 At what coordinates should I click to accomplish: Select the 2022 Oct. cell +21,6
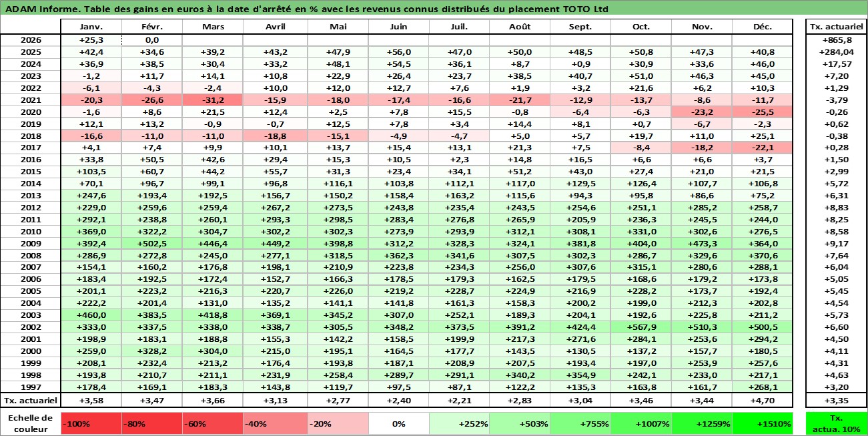(x=641, y=88)
